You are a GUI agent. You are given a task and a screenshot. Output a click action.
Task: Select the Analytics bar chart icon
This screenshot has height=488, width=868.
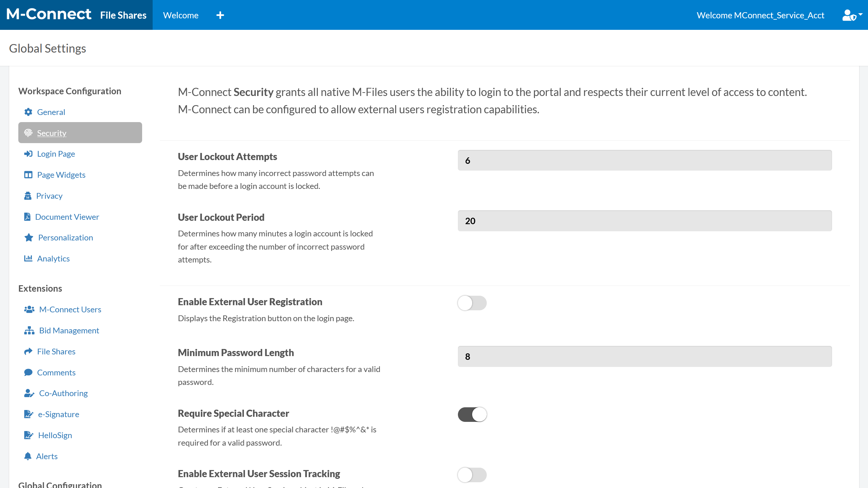[28, 258]
